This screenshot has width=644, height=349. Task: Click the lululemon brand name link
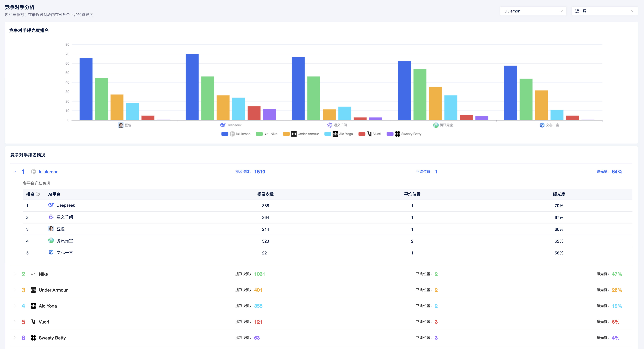click(48, 172)
